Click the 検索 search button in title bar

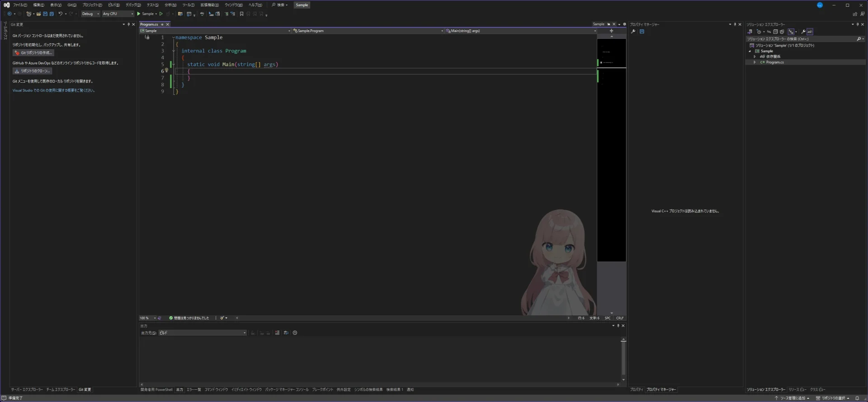tap(279, 5)
